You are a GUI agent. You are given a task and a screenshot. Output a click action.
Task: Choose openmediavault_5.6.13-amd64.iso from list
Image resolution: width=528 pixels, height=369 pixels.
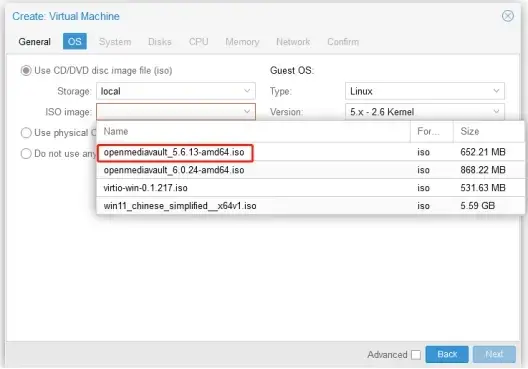point(310,152)
